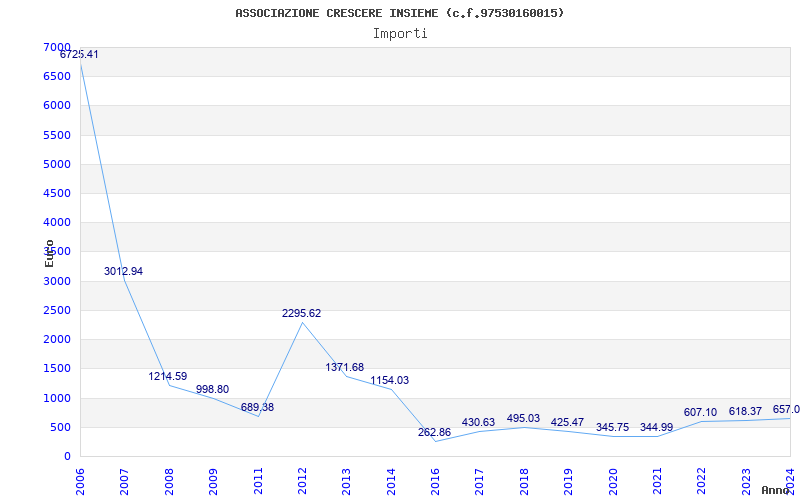Click the 2011 year axis label
Image resolution: width=800 pixels, height=500 pixels.
pyautogui.click(x=258, y=481)
